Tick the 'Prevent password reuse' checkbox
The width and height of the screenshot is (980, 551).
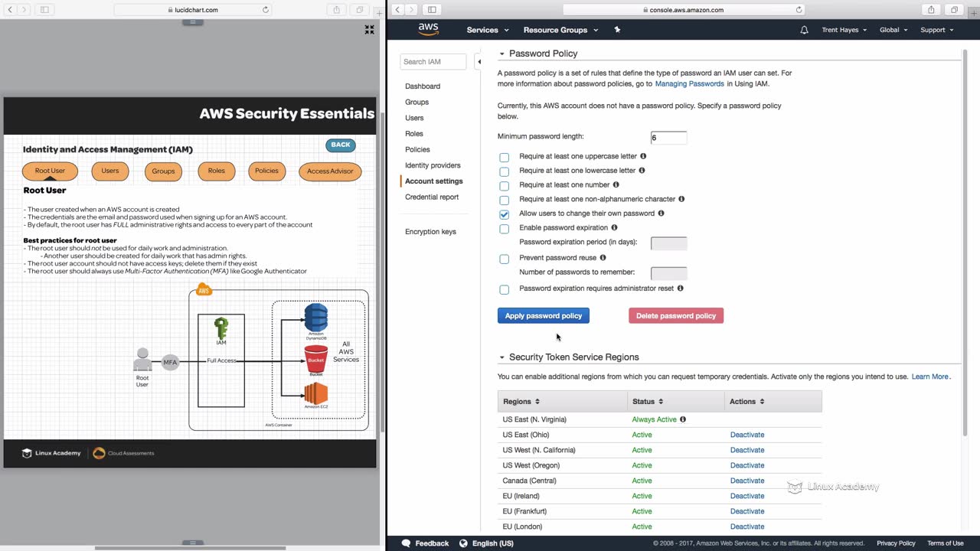click(x=504, y=259)
